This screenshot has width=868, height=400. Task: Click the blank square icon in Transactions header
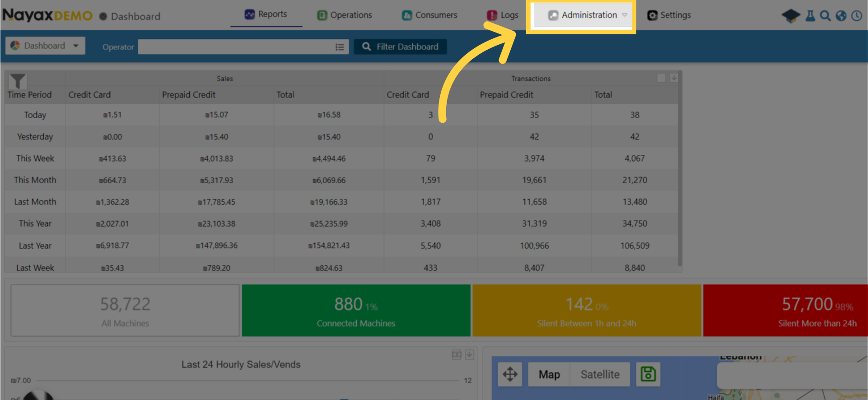tap(661, 78)
